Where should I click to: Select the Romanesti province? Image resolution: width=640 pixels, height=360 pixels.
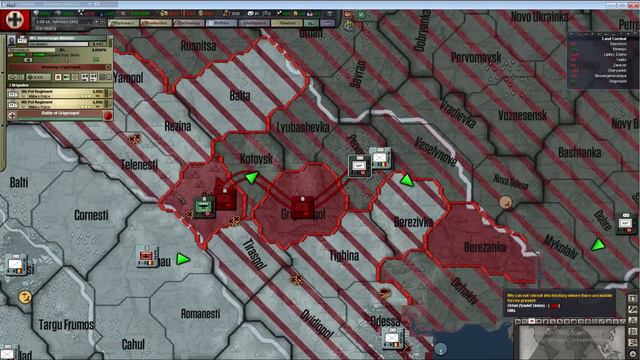[x=200, y=313]
